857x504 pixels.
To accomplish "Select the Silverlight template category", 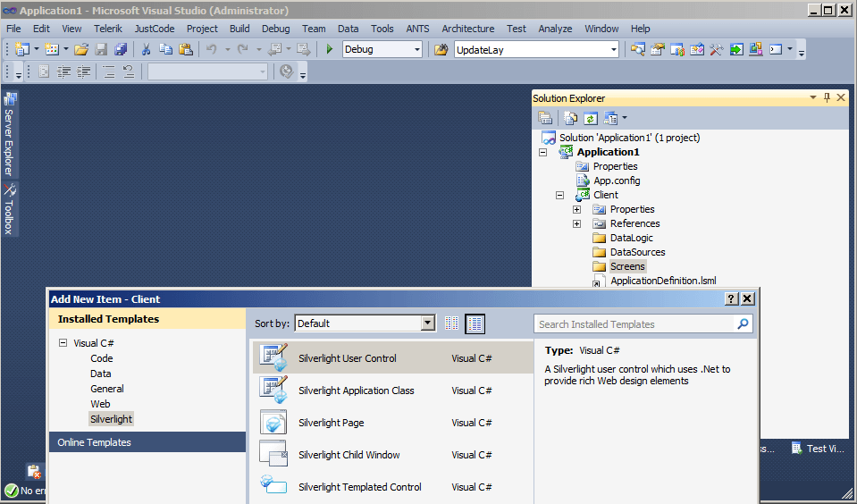I will tap(111, 419).
